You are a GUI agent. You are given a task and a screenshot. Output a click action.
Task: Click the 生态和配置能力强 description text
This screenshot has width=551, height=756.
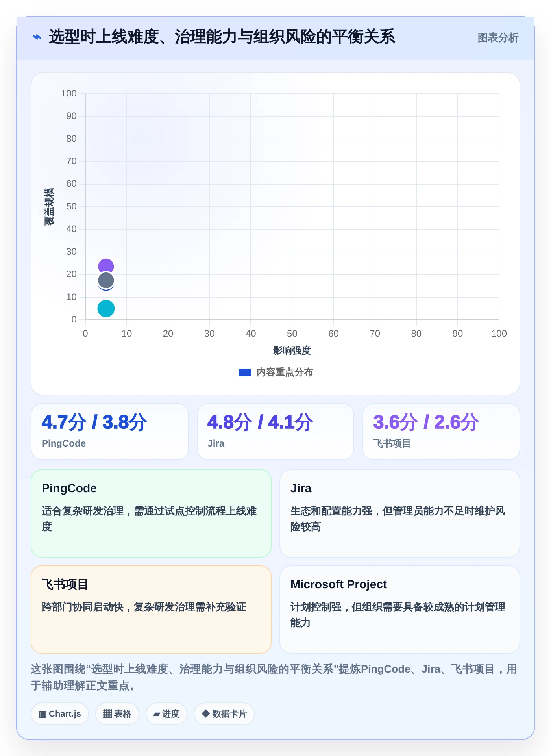pos(398,519)
